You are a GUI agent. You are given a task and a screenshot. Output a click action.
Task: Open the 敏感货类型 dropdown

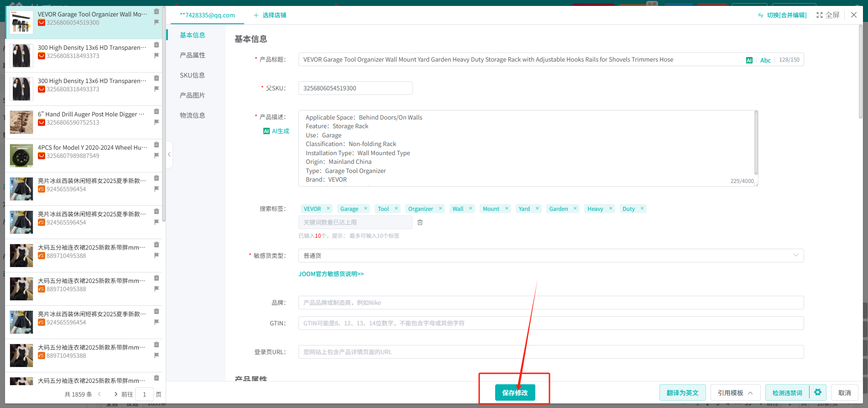(551, 256)
